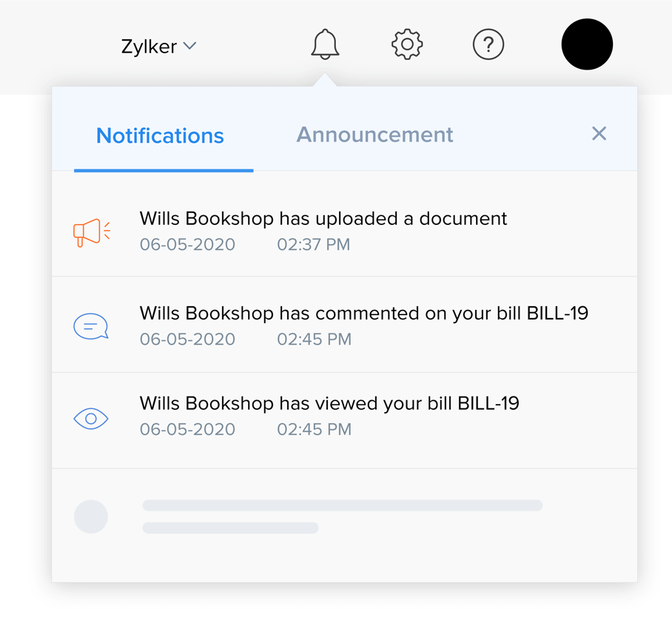Switch to the Announcement tab

374,135
